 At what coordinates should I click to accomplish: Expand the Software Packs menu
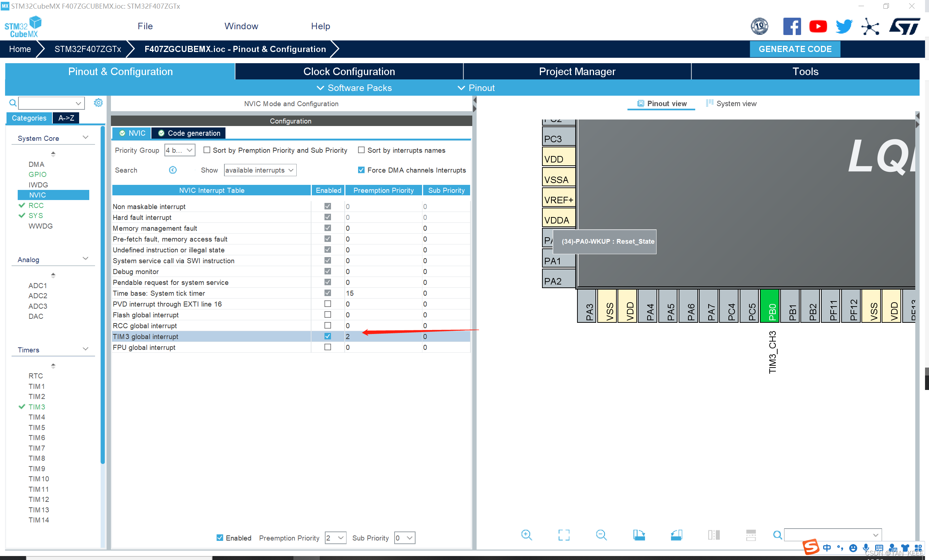pos(354,88)
